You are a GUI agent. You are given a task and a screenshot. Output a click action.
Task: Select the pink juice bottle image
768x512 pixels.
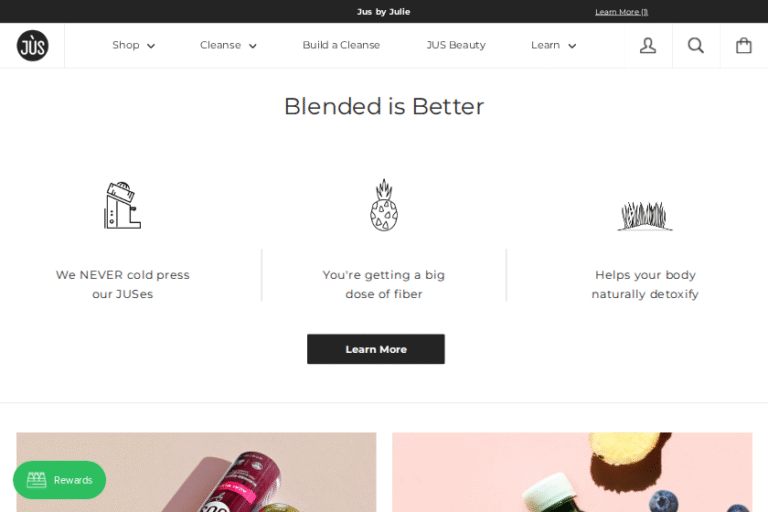[196, 472]
